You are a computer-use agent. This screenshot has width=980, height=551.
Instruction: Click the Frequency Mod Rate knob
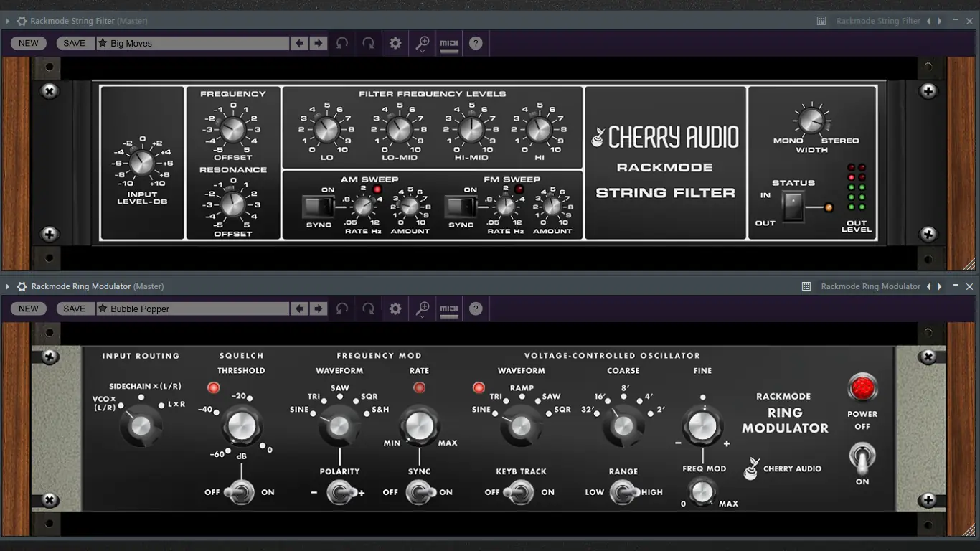[x=420, y=426]
